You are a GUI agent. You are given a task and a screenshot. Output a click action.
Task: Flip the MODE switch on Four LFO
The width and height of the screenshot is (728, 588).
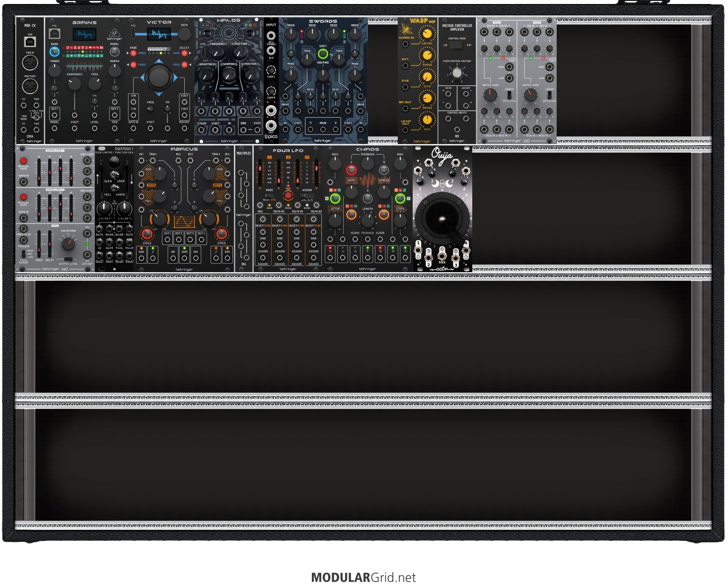coord(269,195)
